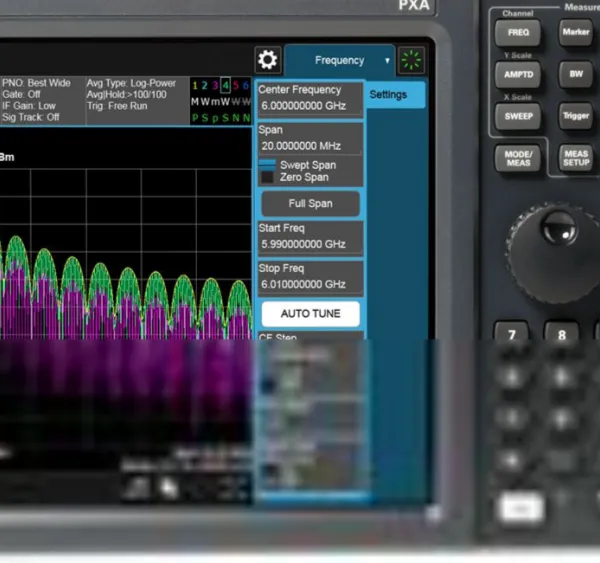Open the gear settings icon
This screenshot has width=600, height=563.
click(x=267, y=60)
